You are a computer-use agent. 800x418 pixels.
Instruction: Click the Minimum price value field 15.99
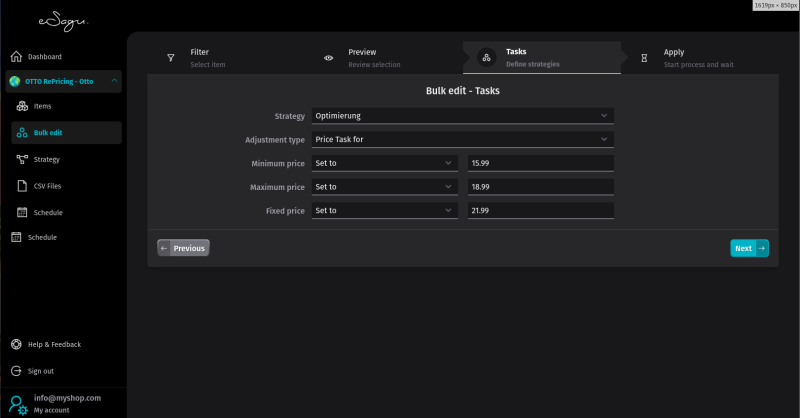tap(540, 163)
